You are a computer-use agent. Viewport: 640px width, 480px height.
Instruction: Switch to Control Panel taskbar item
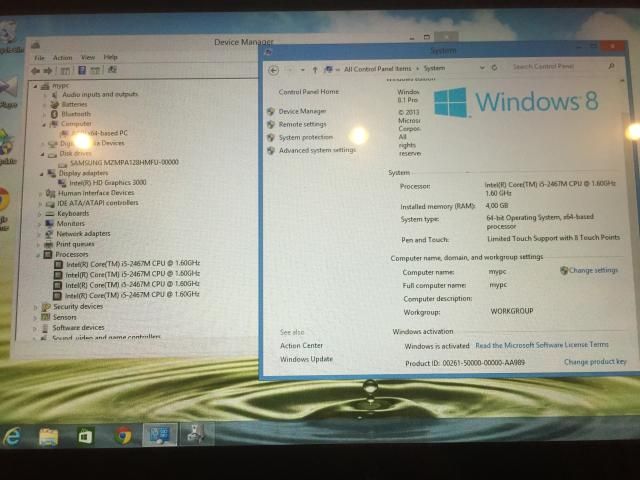click(x=160, y=435)
